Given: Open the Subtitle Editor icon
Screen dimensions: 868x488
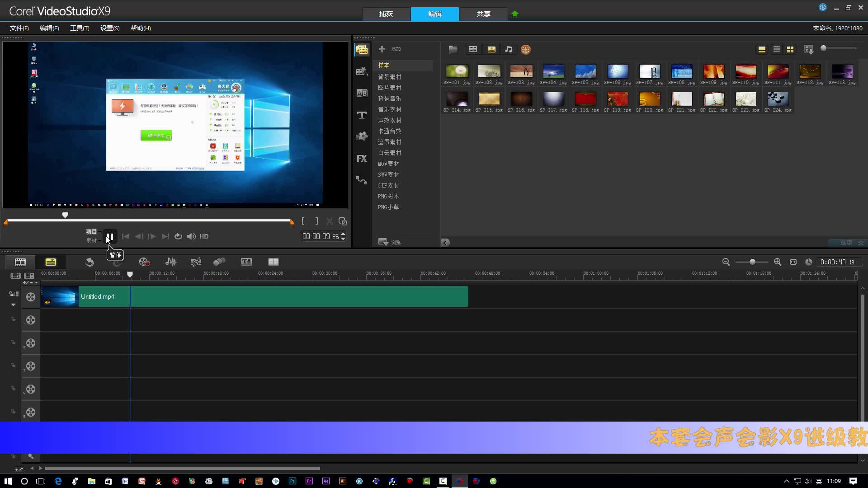Looking at the screenshot, I should (246, 262).
